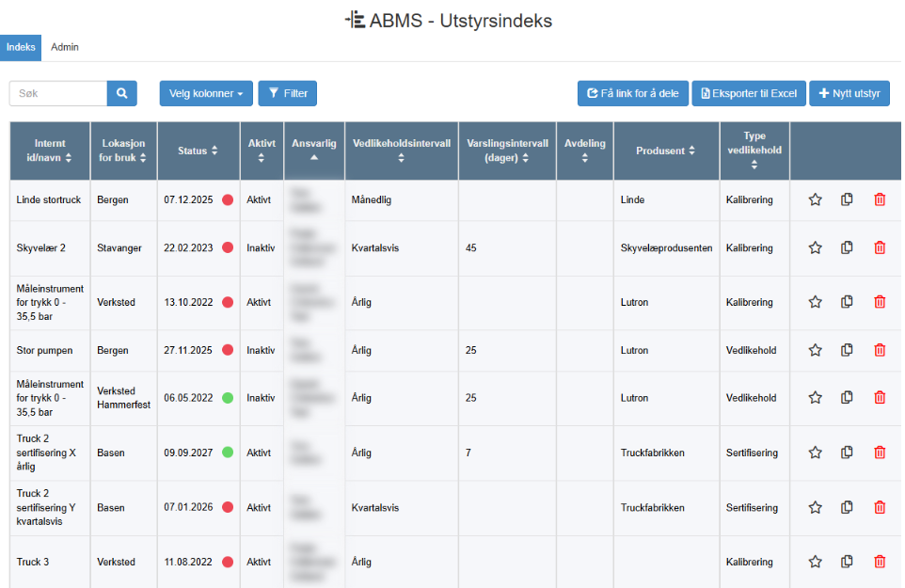Screen dimensions: 905x588
Task: Open the Filter options
Action: 288,93
